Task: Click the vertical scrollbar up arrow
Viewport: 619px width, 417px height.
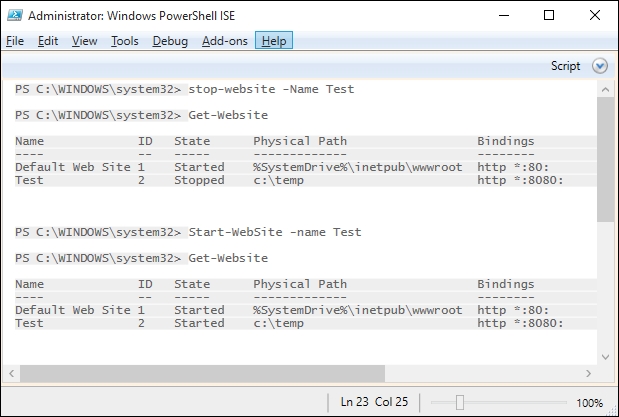Action: coord(605,90)
